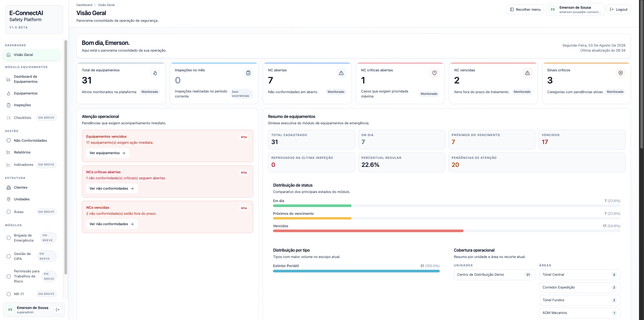
Task: Open Dashboard de Equipamentos menu item
Action: 32,79
